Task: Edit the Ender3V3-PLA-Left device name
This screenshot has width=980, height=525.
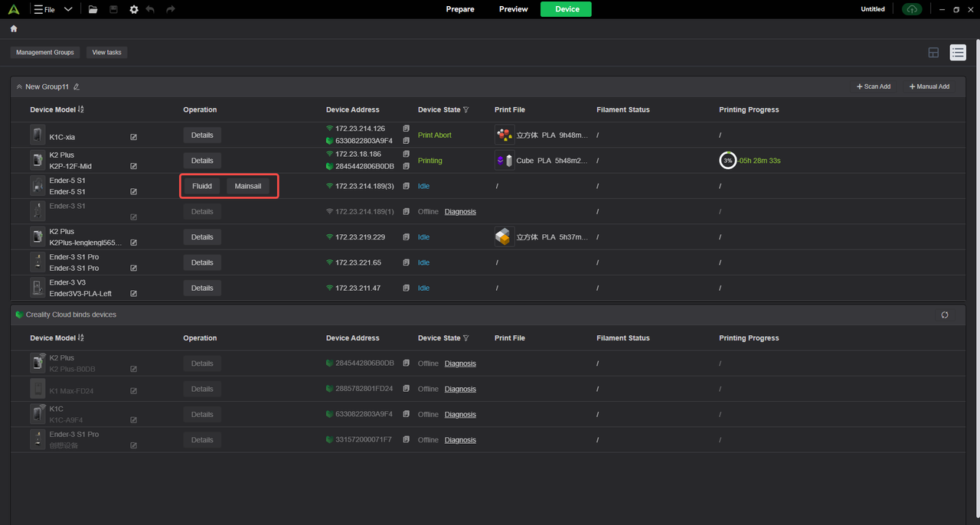Action: (134, 293)
